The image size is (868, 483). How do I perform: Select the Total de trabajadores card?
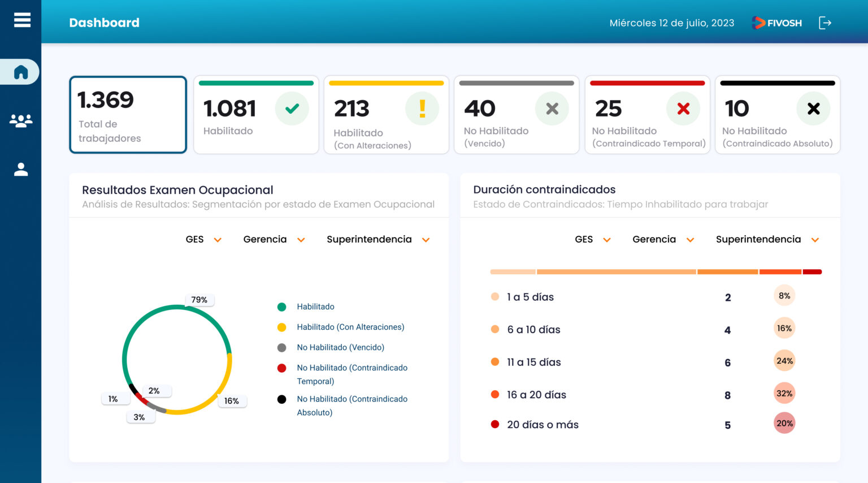pyautogui.click(x=128, y=115)
